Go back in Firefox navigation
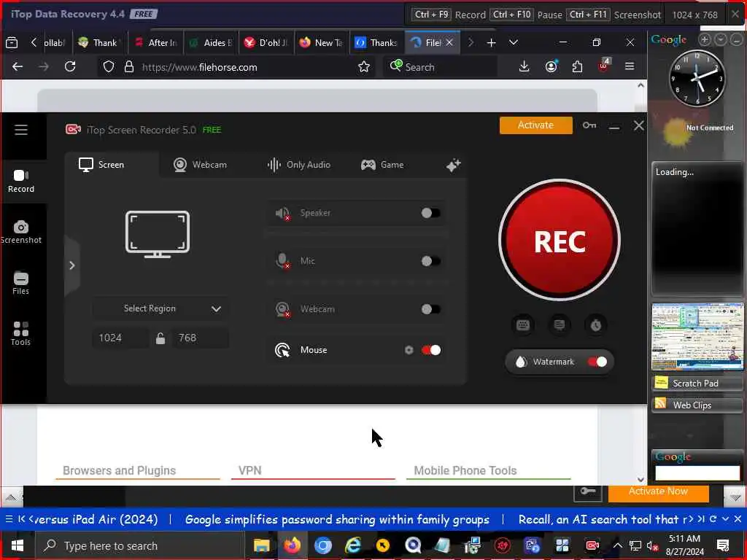 (x=18, y=66)
